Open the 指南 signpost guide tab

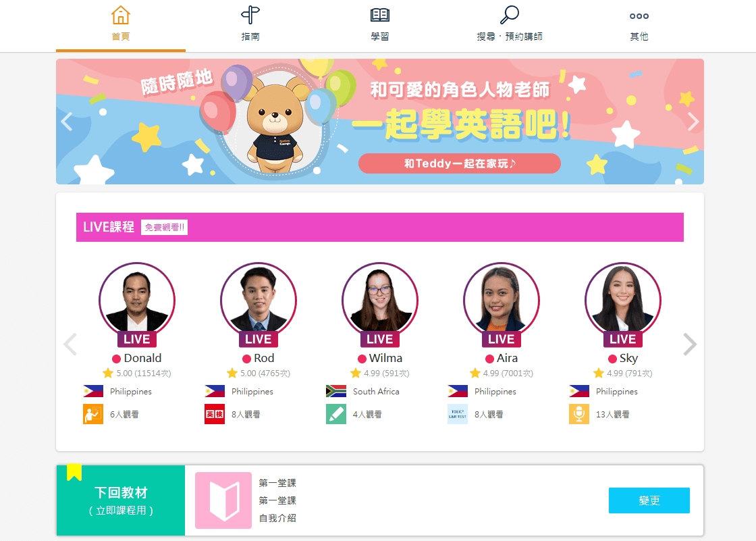[x=250, y=25]
